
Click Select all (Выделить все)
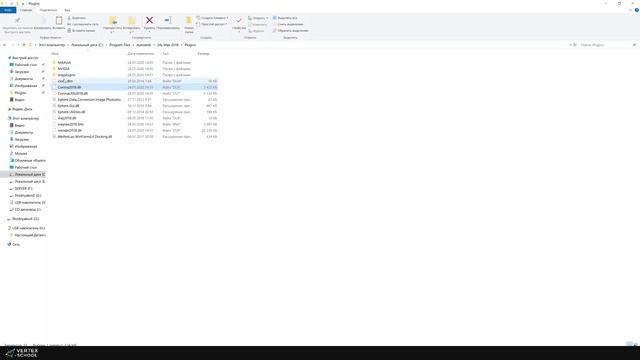285,18
